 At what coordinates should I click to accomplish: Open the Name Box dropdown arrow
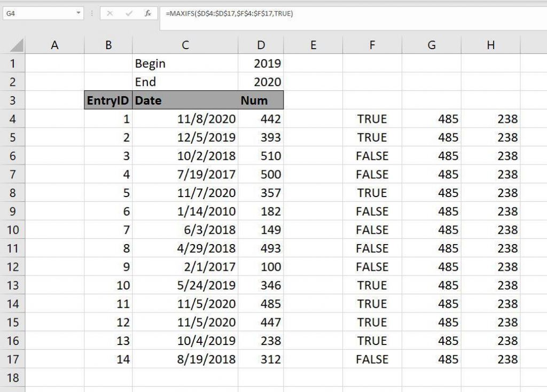(x=79, y=13)
